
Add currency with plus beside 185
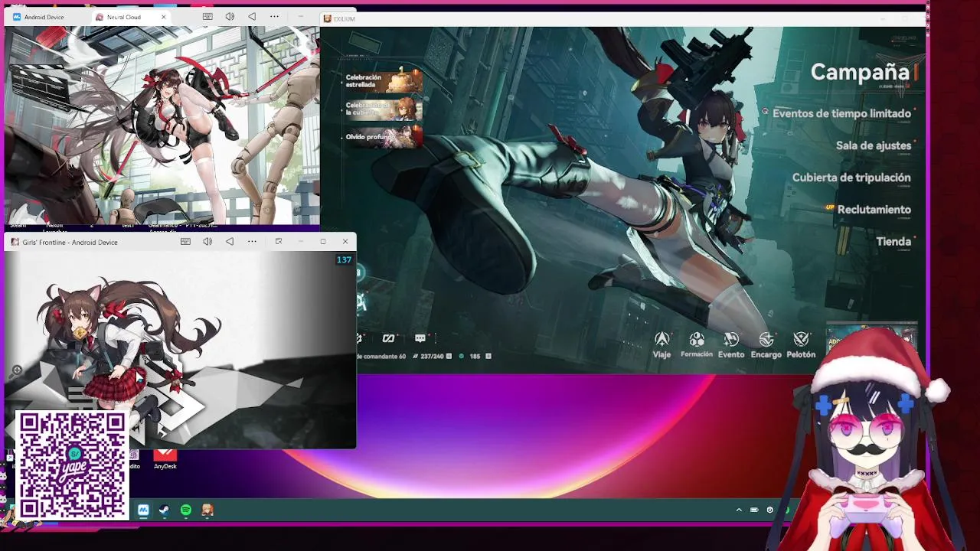[488, 356]
